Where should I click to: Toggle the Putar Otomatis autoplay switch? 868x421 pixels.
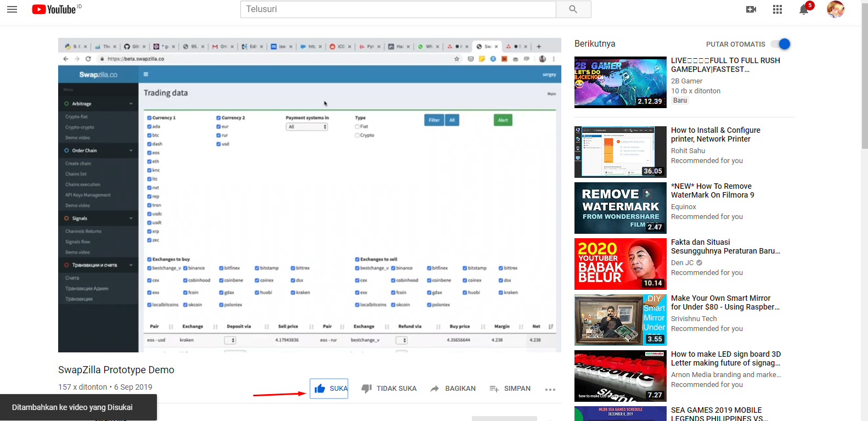click(x=781, y=44)
